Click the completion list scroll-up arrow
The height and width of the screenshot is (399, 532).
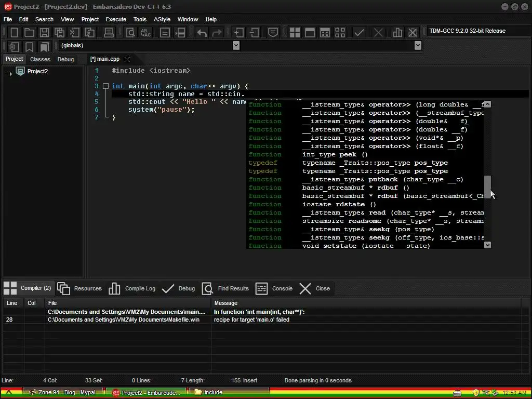pos(487,104)
